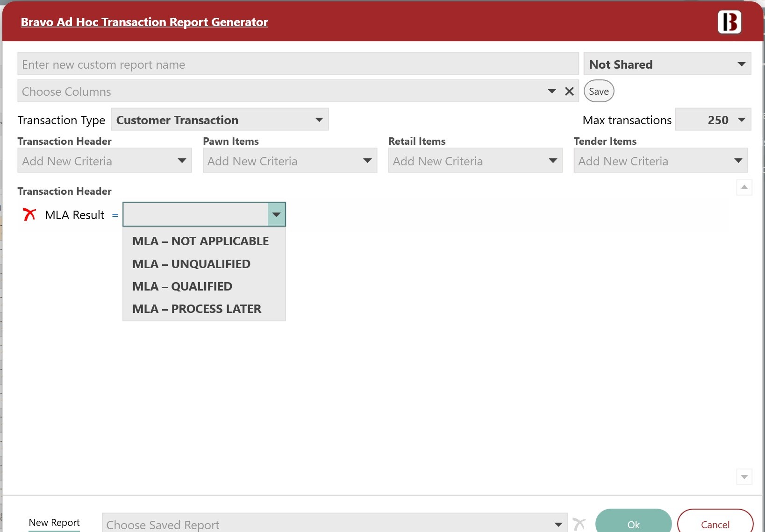Click the Save button
Viewport: 765px width, 532px height.
599,91
